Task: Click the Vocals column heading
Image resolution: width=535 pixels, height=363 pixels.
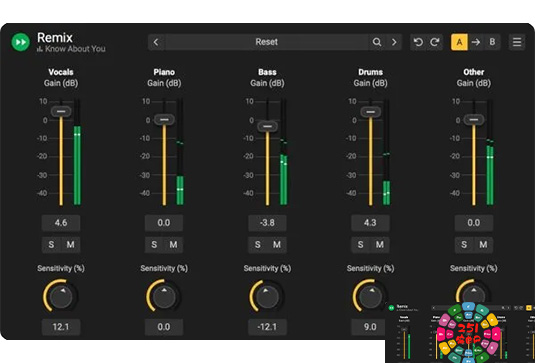Action: point(61,72)
